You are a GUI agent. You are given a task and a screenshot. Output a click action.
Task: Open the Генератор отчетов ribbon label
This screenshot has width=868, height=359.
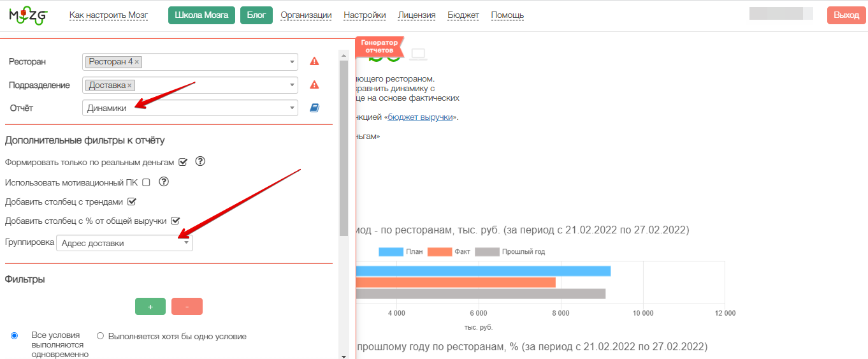pyautogui.click(x=379, y=47)
